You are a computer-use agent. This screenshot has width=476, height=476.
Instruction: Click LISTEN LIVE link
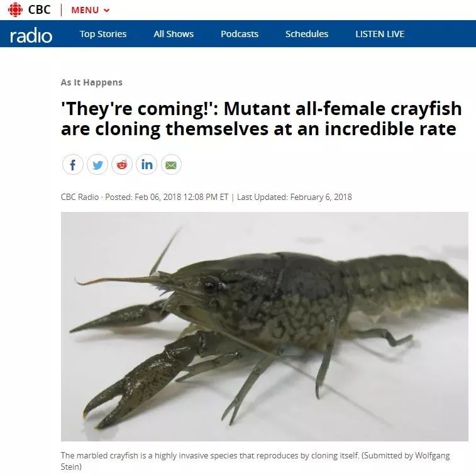click(380, 34)
